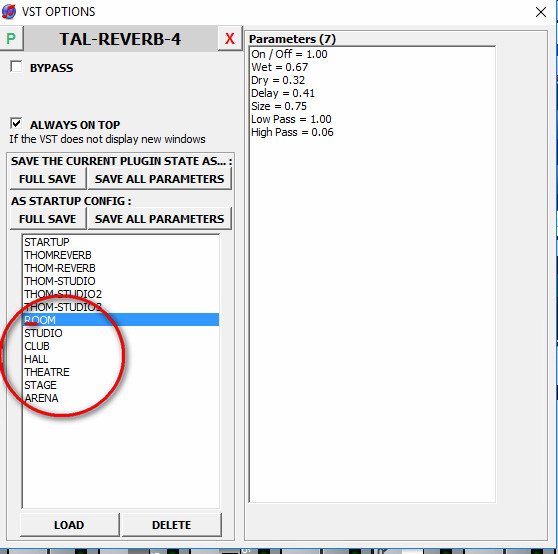
Task: Load the selected preset with LOAD button
Action: click(x=69, y=525)
